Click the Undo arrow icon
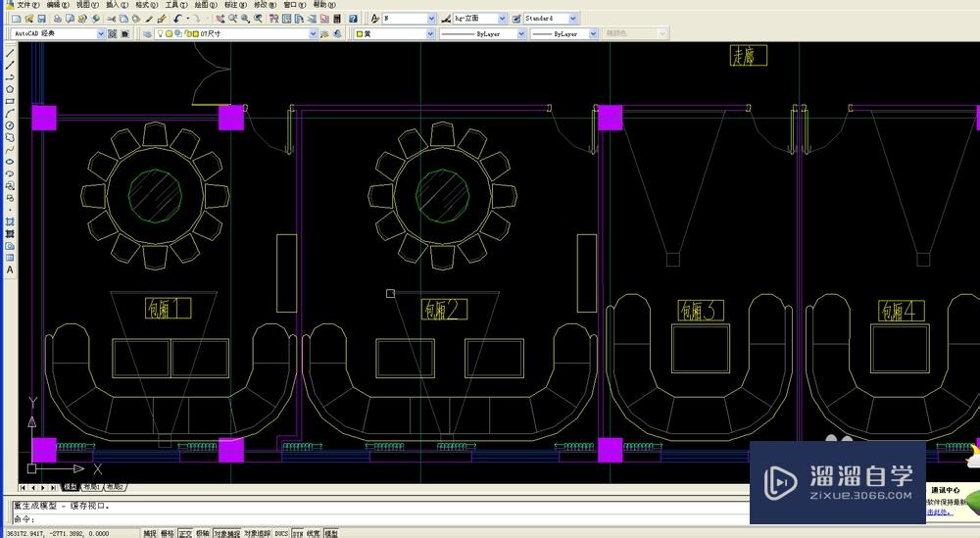 (177, 19)
